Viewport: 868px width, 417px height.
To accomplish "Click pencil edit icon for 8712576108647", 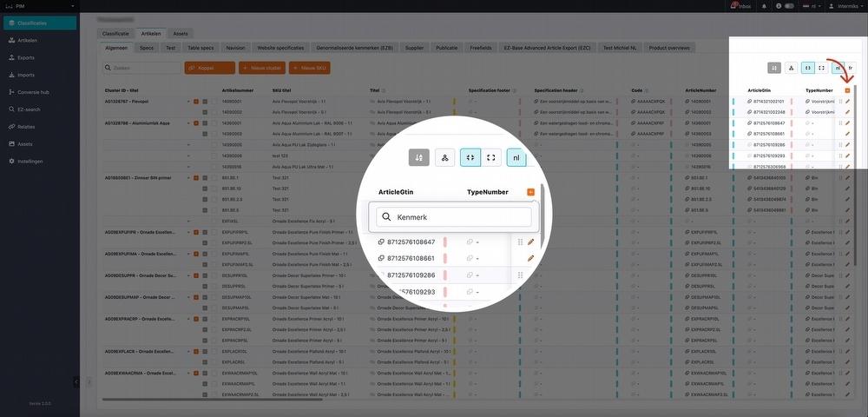I will [530, 242].
